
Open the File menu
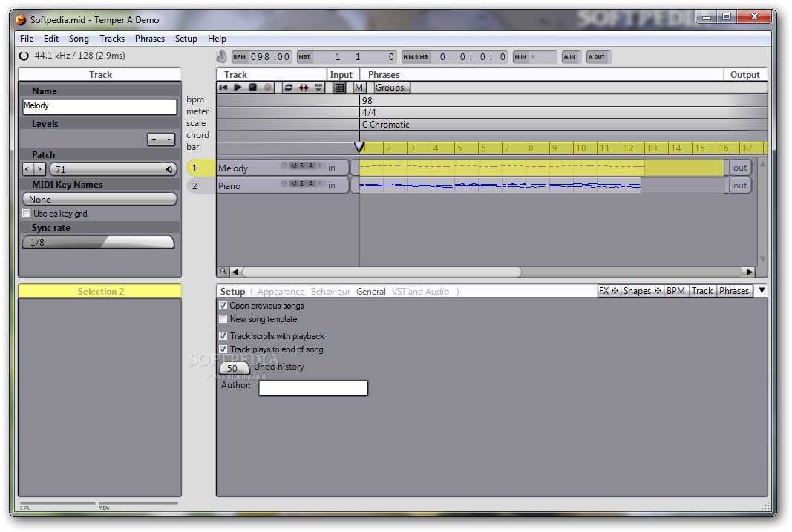tap(27, 39)
